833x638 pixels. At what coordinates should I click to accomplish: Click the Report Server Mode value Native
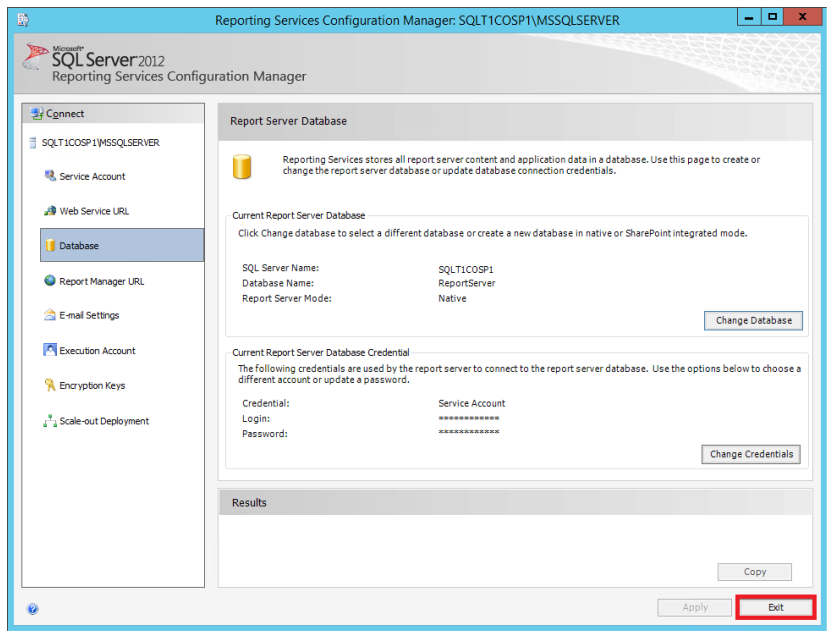coord(452,299)
